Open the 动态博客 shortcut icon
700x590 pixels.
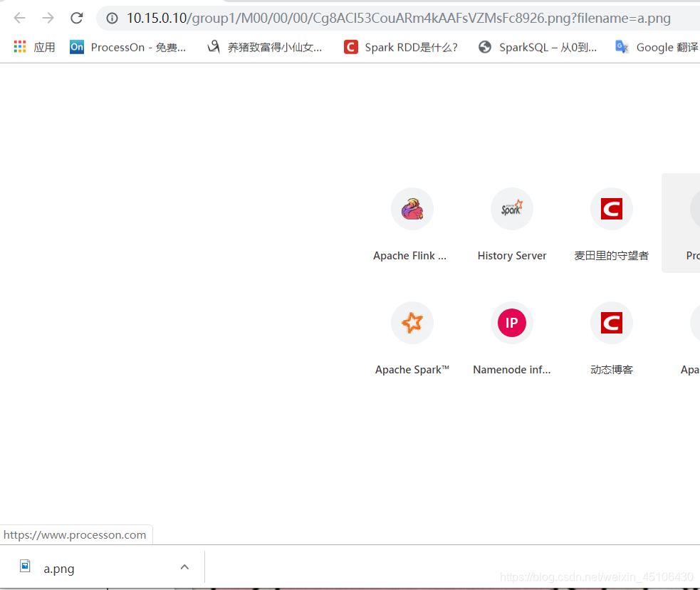(x=611, y=323)
